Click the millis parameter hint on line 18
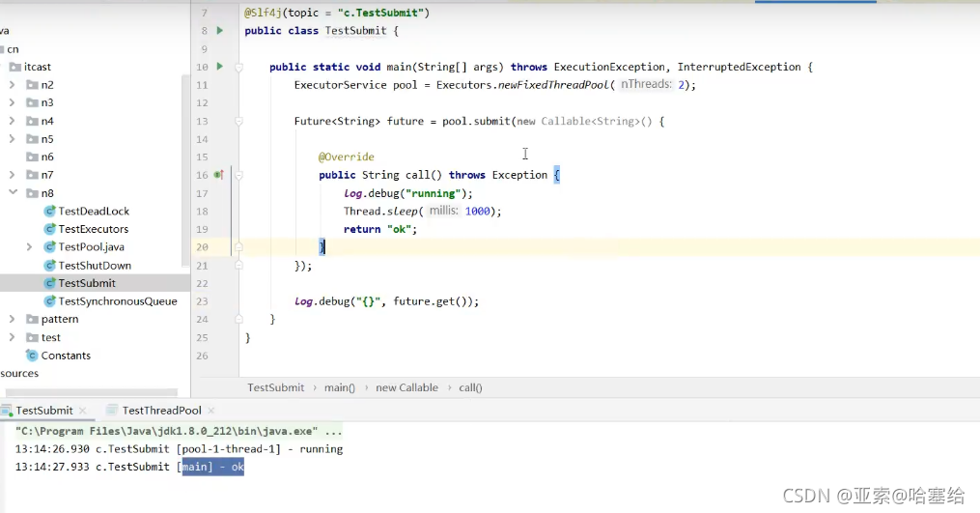980x513 pixels. point(443,211)
